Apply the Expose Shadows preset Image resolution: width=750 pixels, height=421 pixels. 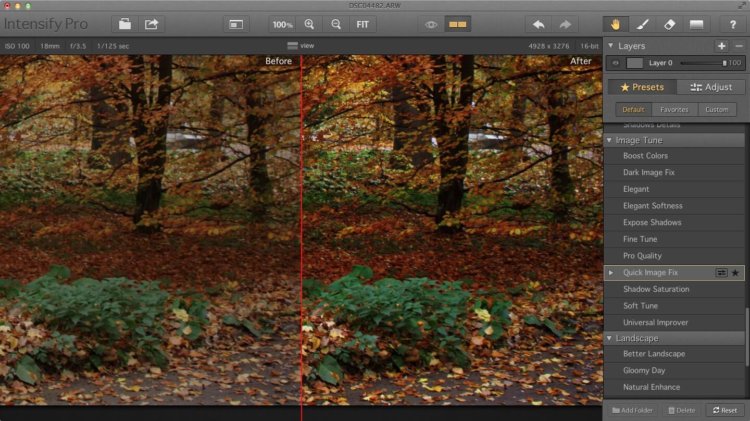coord(674,222)
